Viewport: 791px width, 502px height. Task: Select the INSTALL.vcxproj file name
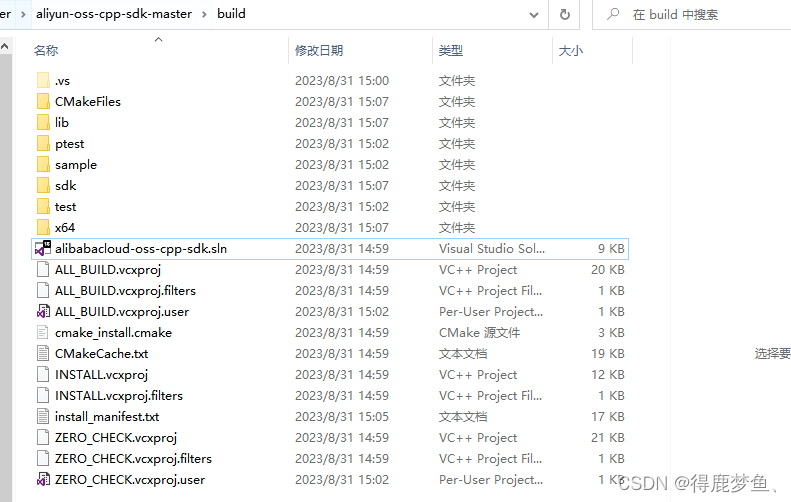coord(101,375)
